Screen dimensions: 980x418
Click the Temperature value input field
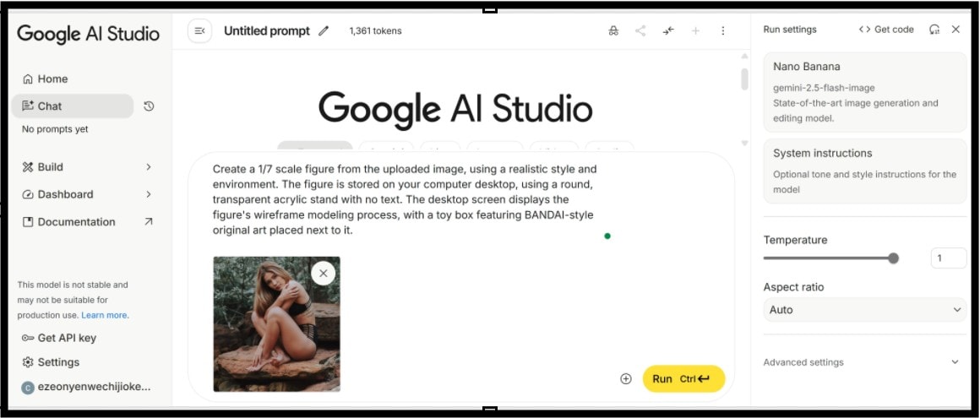click(949, 258)
